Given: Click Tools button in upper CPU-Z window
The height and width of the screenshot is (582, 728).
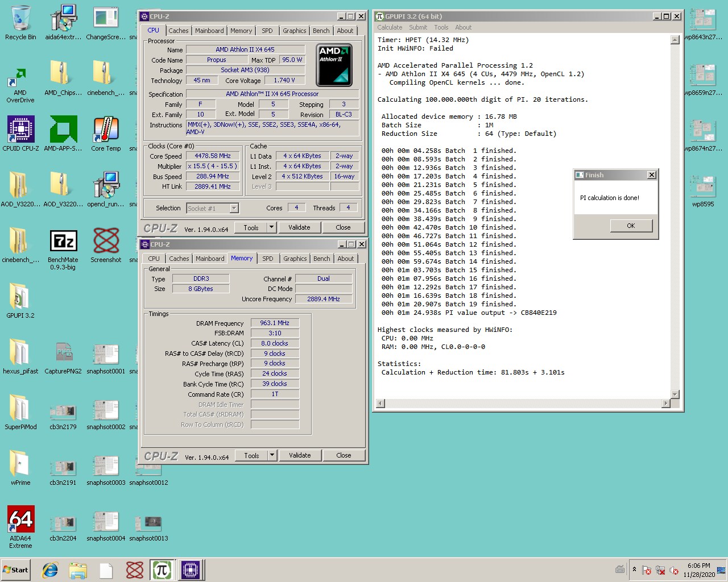Looking at the screenshot, I should pyautogui.click(x=251, y=227).
